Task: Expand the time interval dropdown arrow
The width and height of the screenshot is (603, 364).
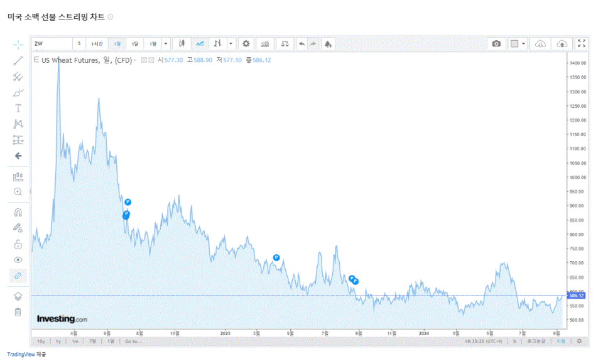Action: pyautogui.click(x=166, y=43)
